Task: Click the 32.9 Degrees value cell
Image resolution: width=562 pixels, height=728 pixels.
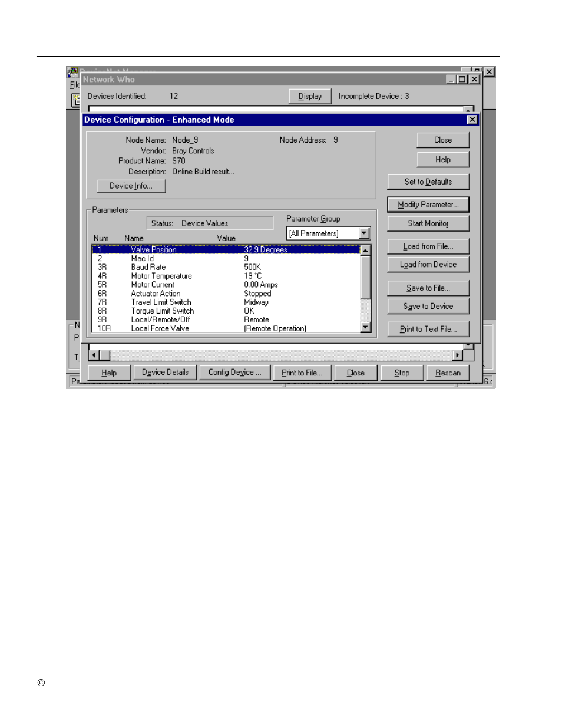Action: (266, 250)
